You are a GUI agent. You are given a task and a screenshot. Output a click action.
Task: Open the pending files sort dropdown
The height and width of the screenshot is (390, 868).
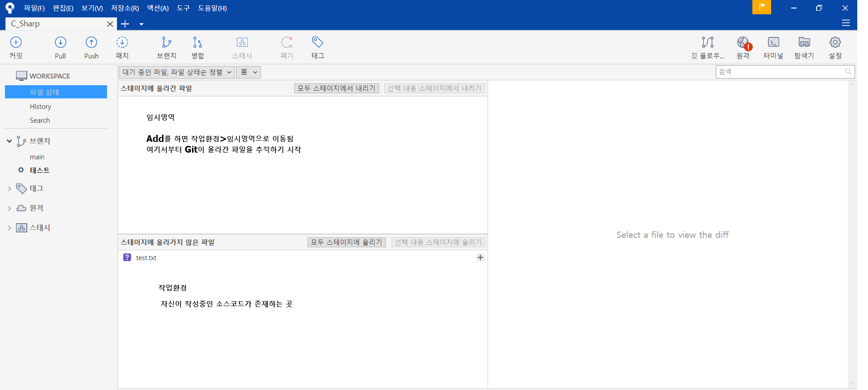coord(177,72)
